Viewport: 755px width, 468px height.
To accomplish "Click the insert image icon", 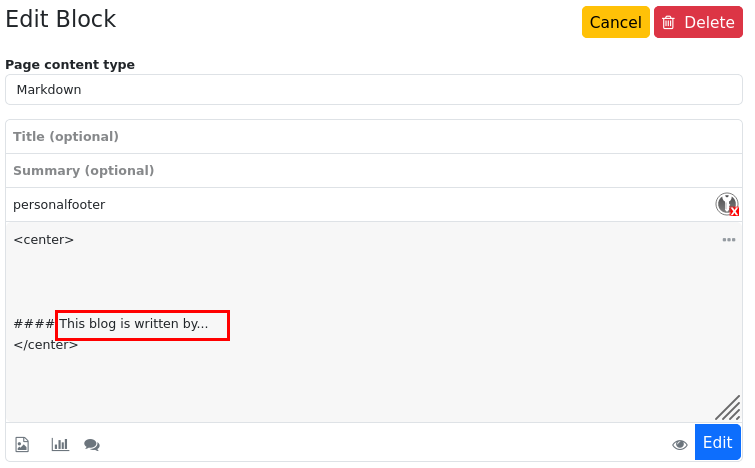I will click(x=22, y=444).
